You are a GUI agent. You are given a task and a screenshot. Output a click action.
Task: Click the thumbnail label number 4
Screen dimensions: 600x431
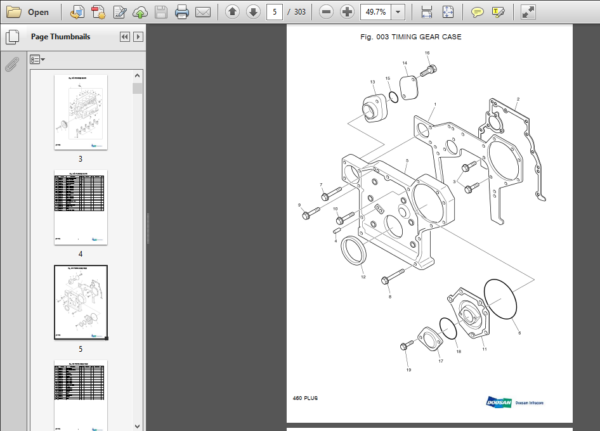80,254
